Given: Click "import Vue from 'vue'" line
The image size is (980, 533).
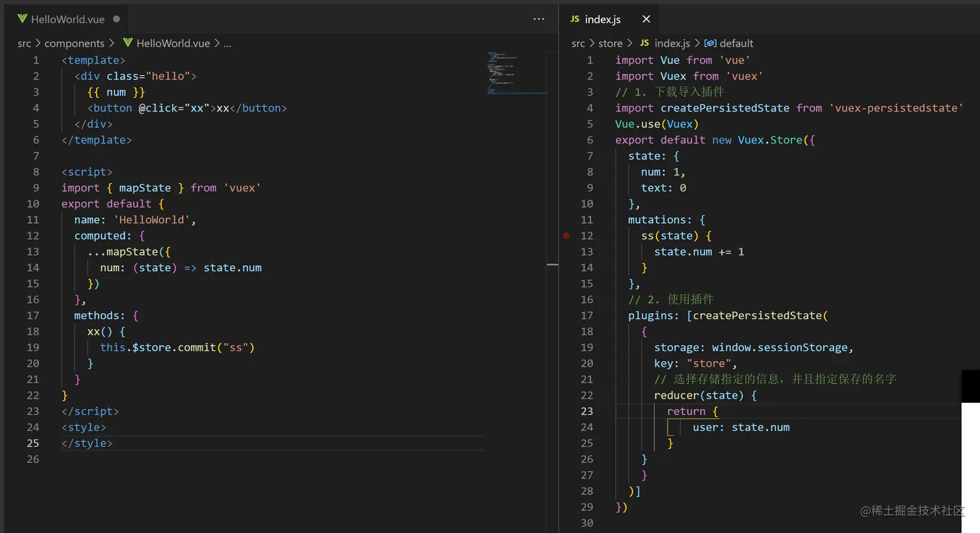Looking at the screenshot, I should 682,60.
